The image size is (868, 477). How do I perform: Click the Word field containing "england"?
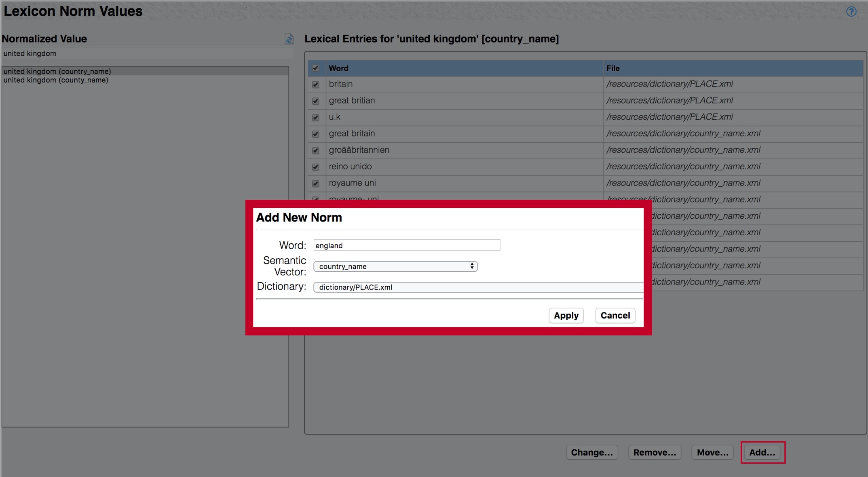click(x=406, y=245)
